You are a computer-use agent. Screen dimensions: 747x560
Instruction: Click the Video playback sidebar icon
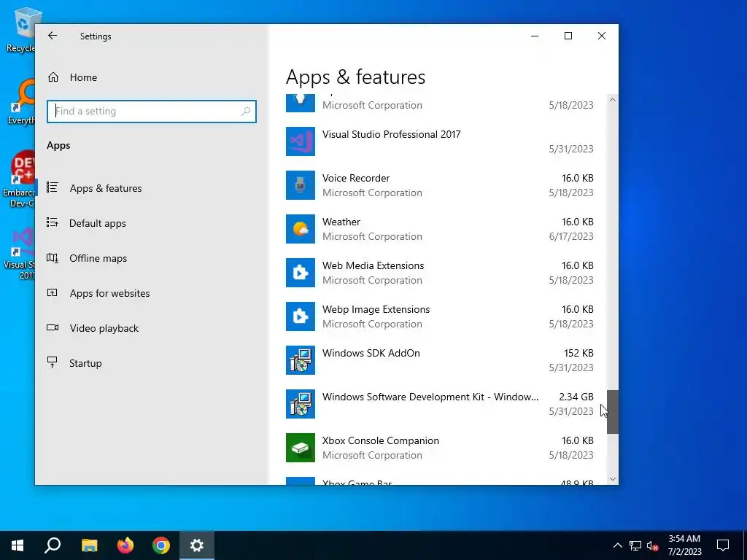coord(53,327)
